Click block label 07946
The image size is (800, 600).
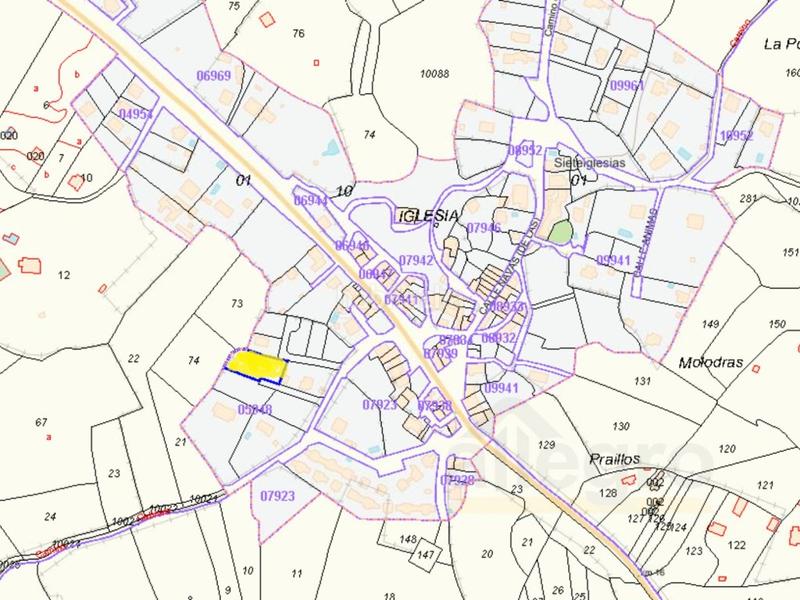pos(483,229)
